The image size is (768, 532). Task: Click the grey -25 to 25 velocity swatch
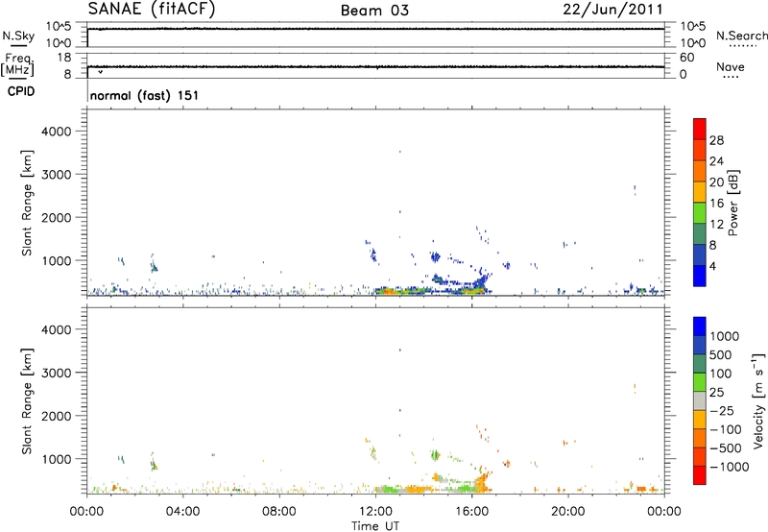[700, 400]
